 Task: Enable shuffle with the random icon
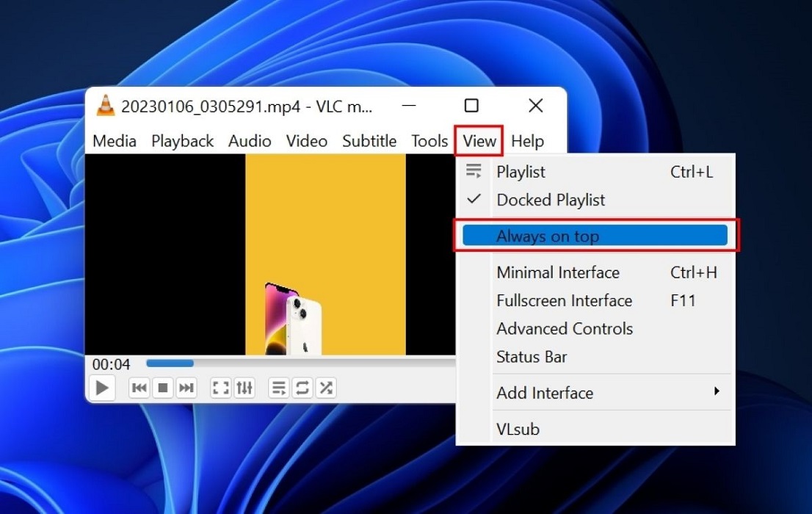(x=326, y=388)
